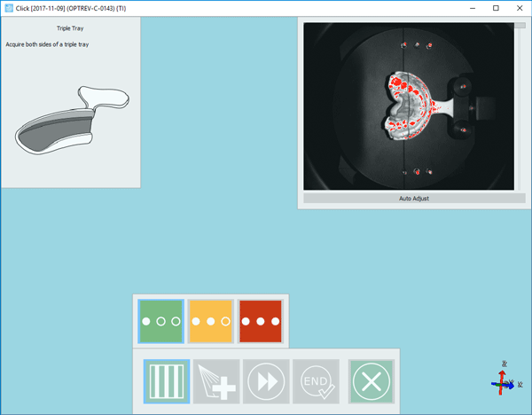The height and width of the screenshot is (415, 532).
Task: Click the scanner camera live preview image
Action: point(408,106)
